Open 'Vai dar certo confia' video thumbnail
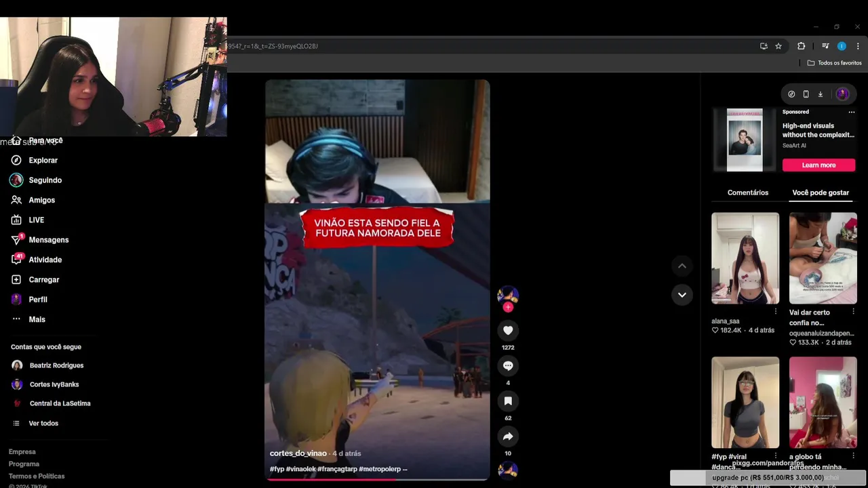The image size is (868, 488). point(823,258)
